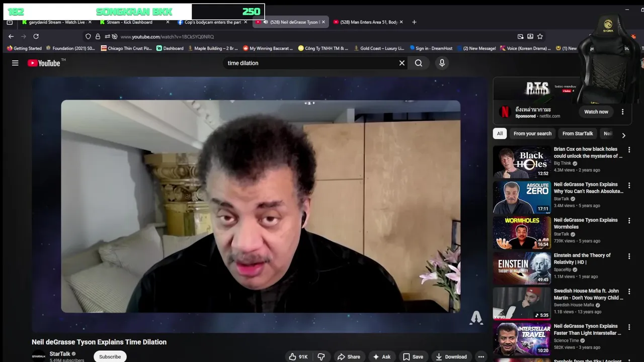Open Gold Coast Luxury bookmark
The width and height of the screenshot is (644, 362).
pyautogui.click(x=379, y=48)
